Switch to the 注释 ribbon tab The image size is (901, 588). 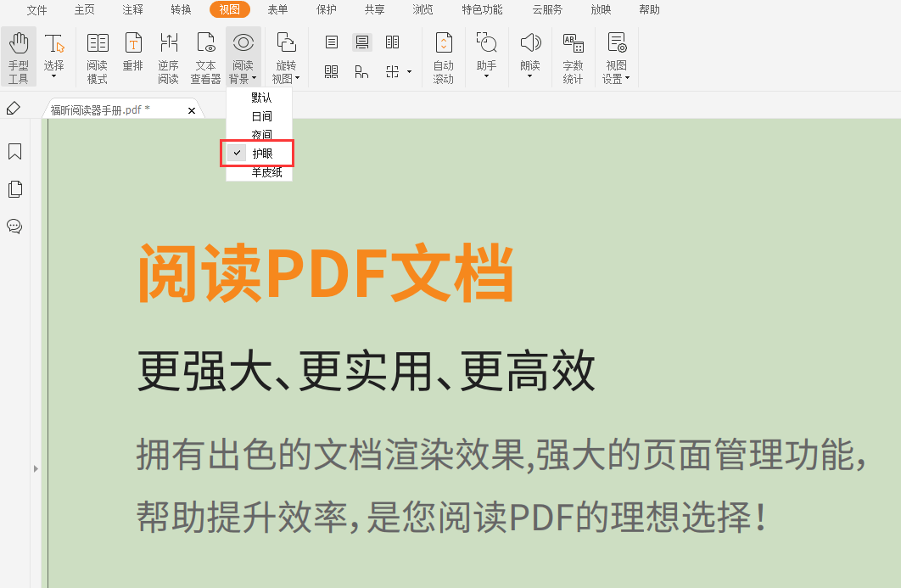pos(132,10)
